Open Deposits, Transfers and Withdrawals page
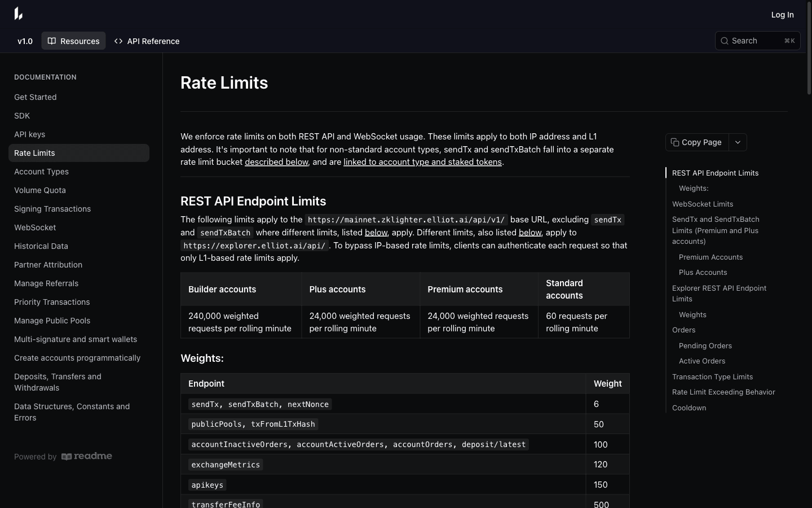Image resolution: width=812 pixels, height=508 pixels. coord(79,382)
